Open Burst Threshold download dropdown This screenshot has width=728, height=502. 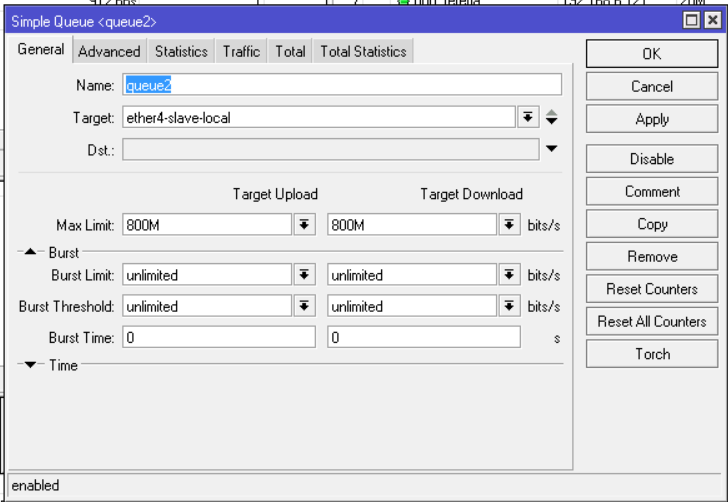(509, 306)
